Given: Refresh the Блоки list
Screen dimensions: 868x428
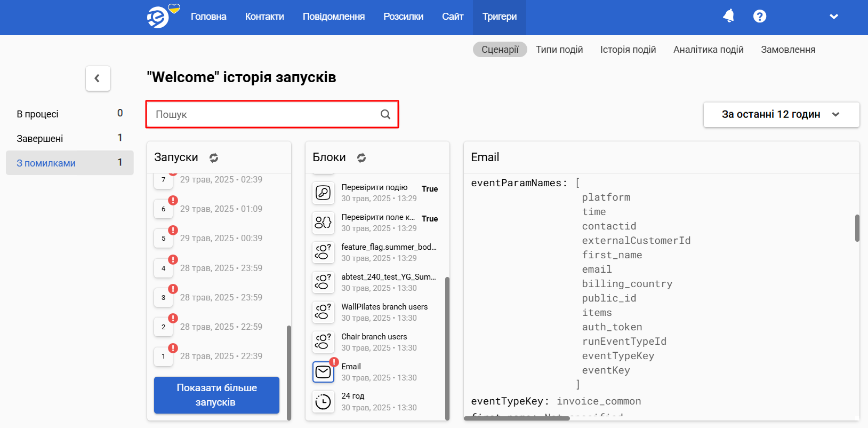Looking at the screenshot, I should click(x=361, y=158).
